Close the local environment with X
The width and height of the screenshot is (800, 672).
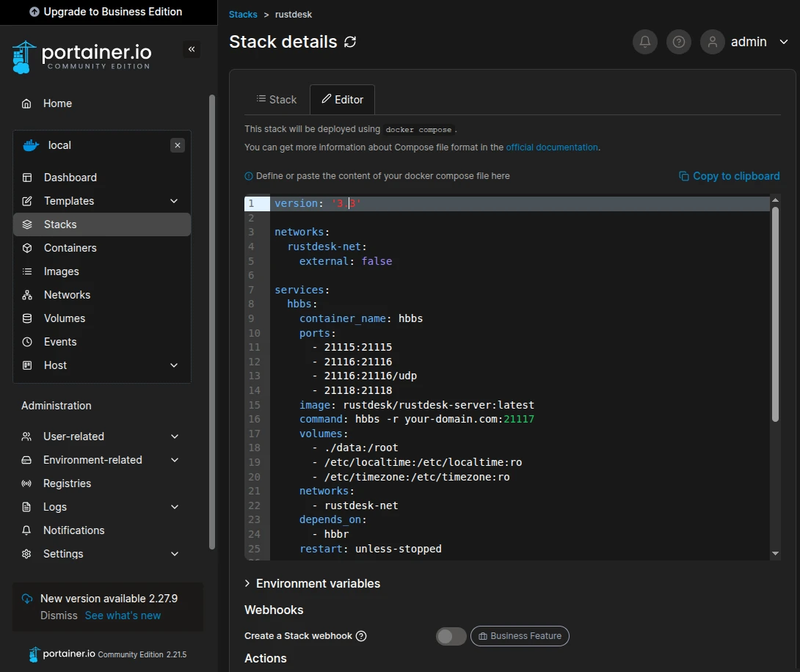[178, 145]
